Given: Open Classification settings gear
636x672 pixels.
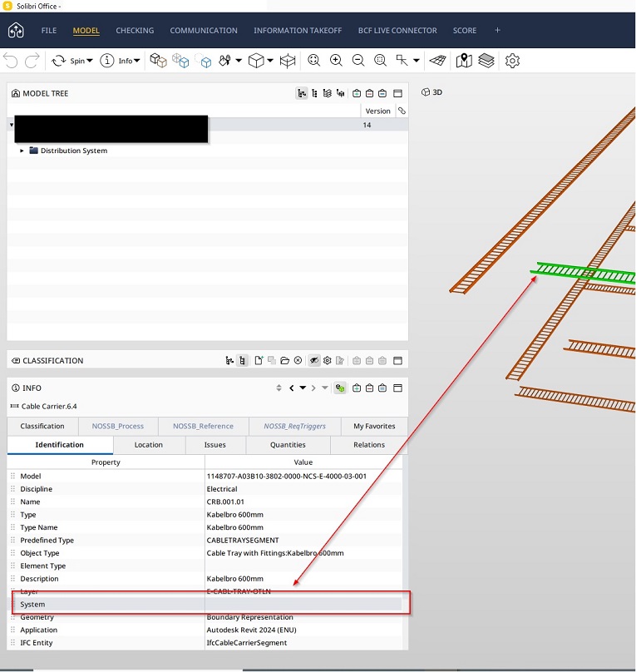Looking at the screenshot, I should coord(328,360).
